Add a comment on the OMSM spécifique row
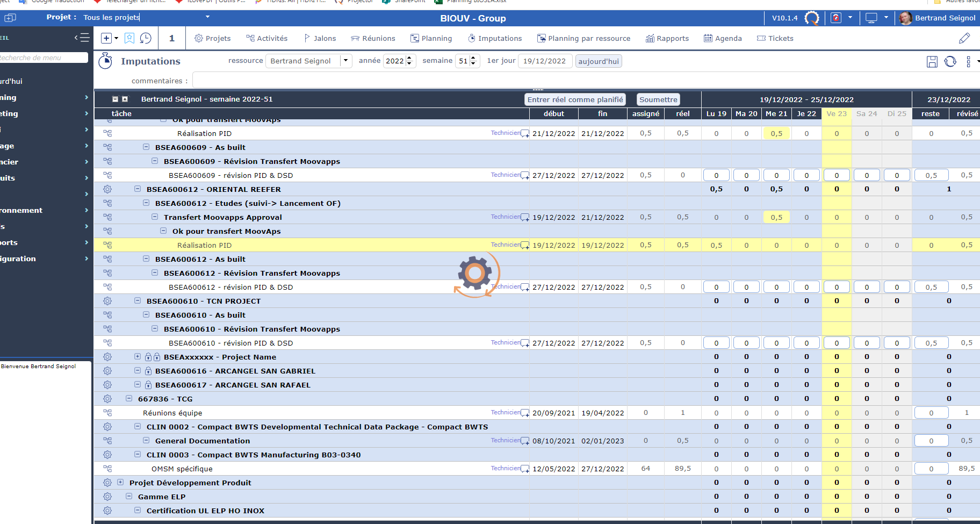This screenshot has width=980, height=524. 525,469
